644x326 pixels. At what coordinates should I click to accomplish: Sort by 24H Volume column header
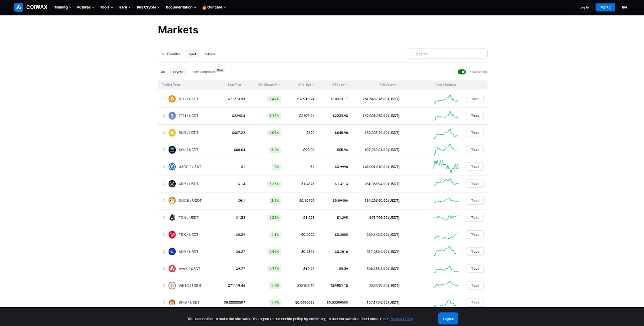[x=389, y=85]
